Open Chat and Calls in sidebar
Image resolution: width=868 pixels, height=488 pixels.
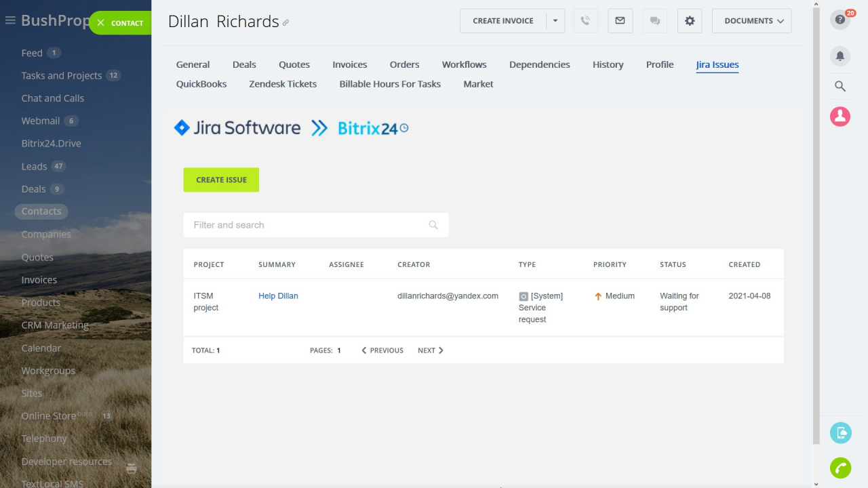click(x=53, y=98)
